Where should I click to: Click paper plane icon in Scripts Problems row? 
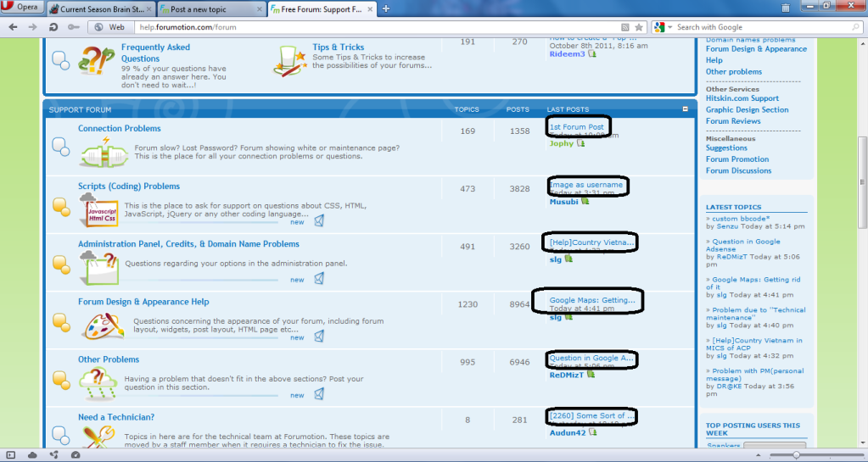coord(319,220)
